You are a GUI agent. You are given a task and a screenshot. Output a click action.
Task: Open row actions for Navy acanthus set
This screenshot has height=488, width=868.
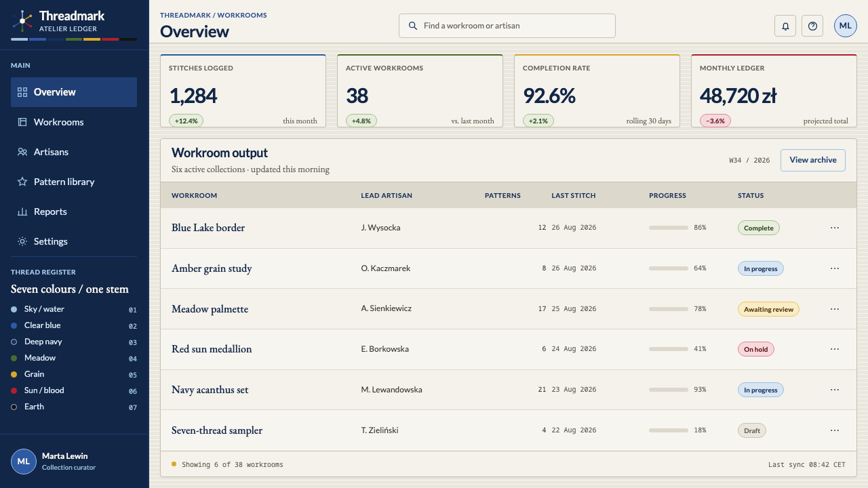pos(835,390)
